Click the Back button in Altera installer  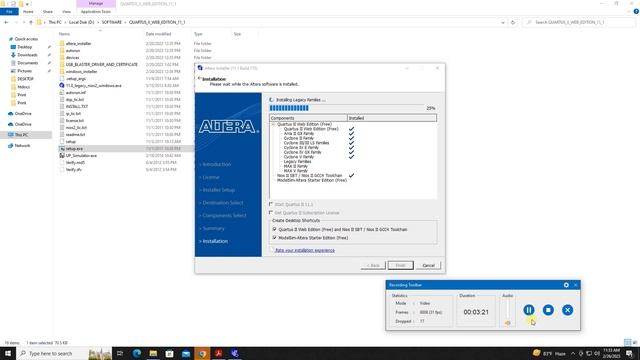point(373,265)
